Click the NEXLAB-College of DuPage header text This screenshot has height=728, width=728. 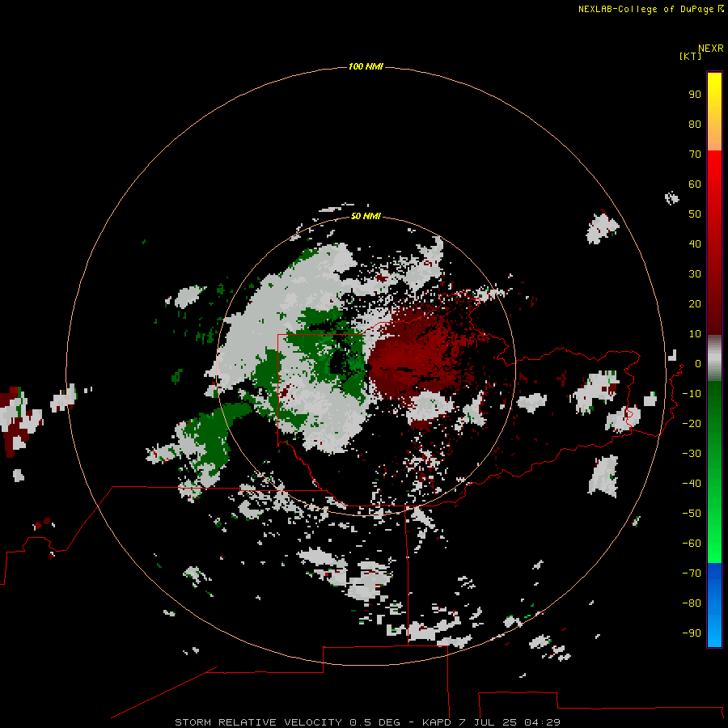point(650,9)
